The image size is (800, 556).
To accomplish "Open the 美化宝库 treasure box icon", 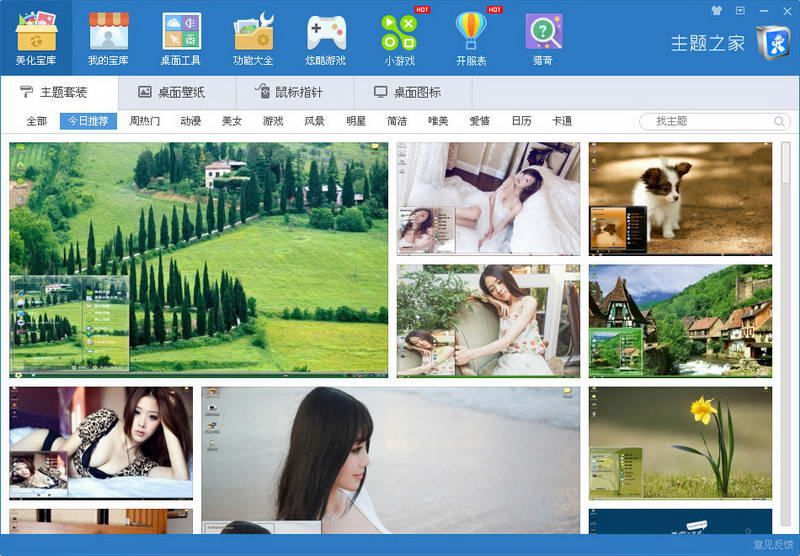I will [36, 31].
